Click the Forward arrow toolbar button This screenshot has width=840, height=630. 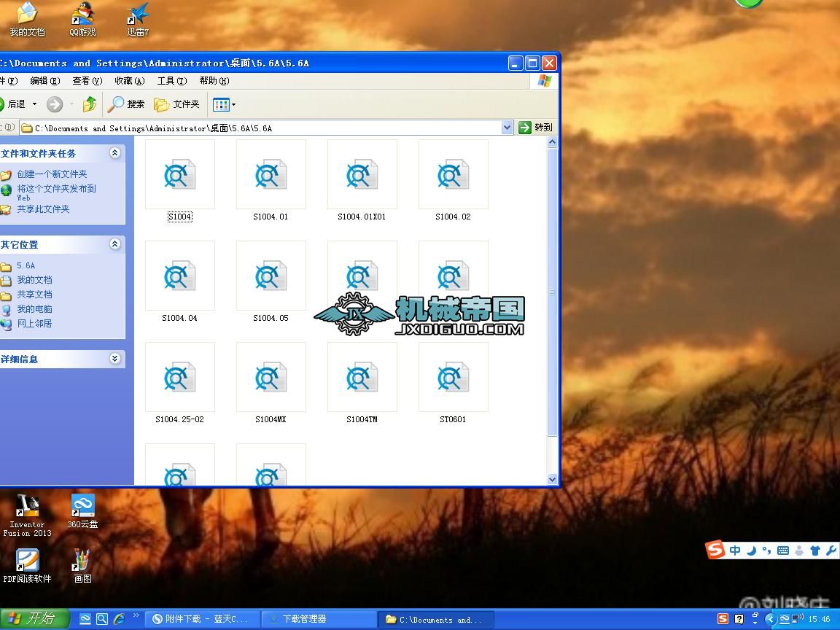tap(55, 104)
